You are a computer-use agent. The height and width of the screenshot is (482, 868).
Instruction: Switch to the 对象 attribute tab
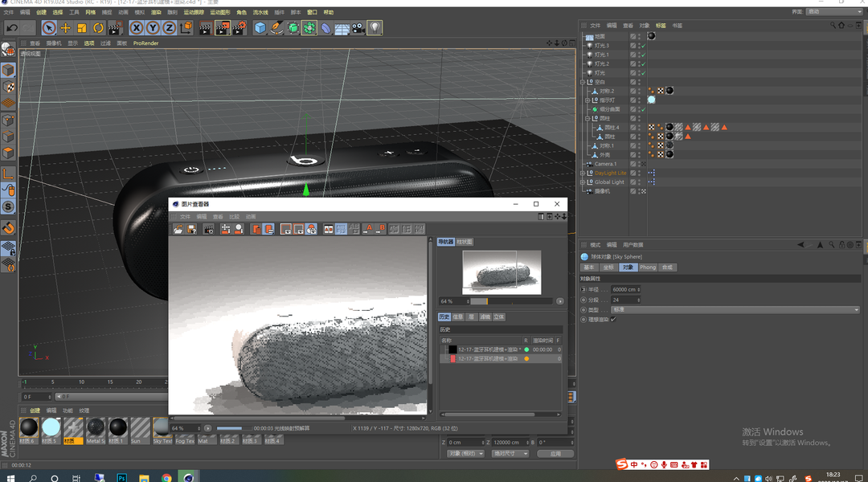click(628, 268)
